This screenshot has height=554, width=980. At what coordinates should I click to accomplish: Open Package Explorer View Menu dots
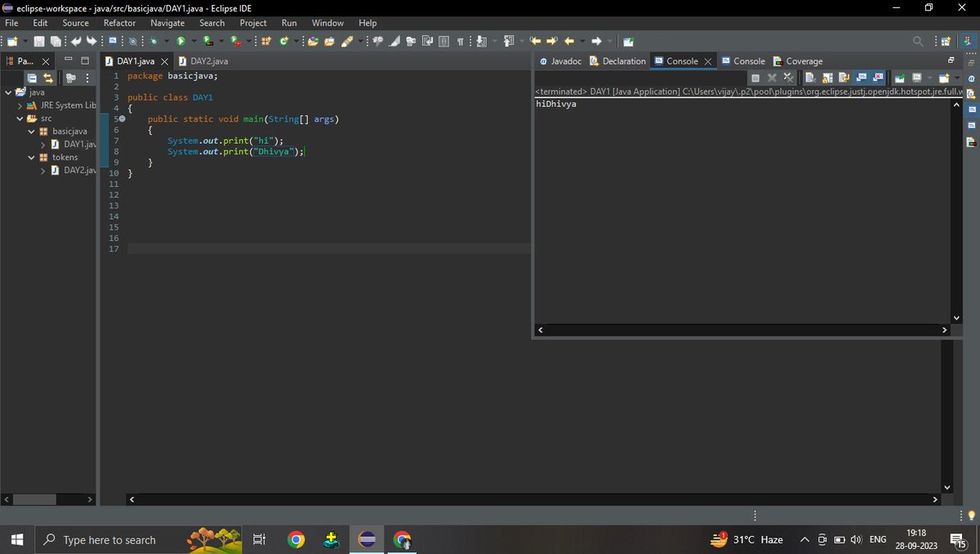coord(87,78)
